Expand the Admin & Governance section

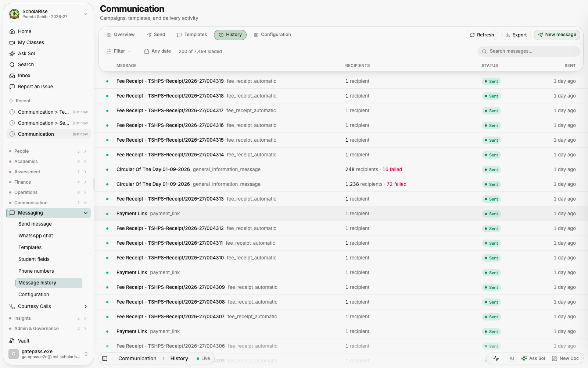coord(49,329)
